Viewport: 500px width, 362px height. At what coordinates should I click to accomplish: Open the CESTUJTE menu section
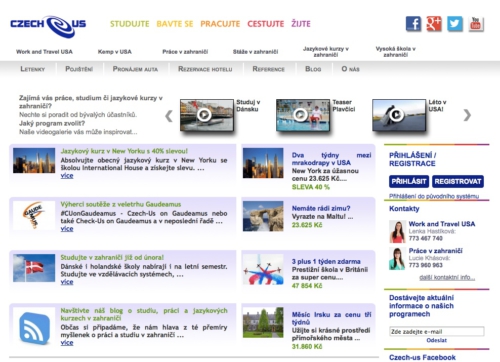(x=266, y=24)
